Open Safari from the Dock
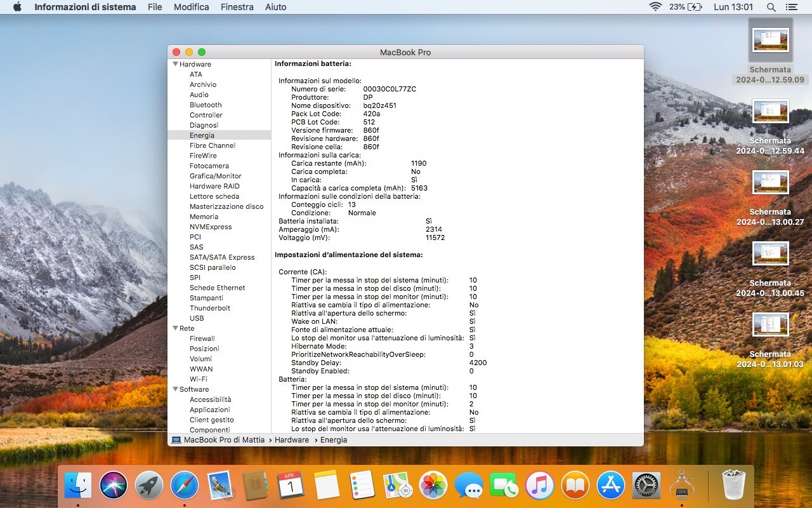The image size is (812, 508). click(185, 486)
